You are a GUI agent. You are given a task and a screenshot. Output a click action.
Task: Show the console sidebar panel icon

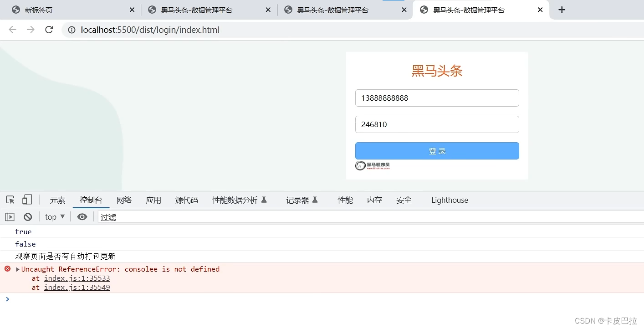(x=10, y=217)
